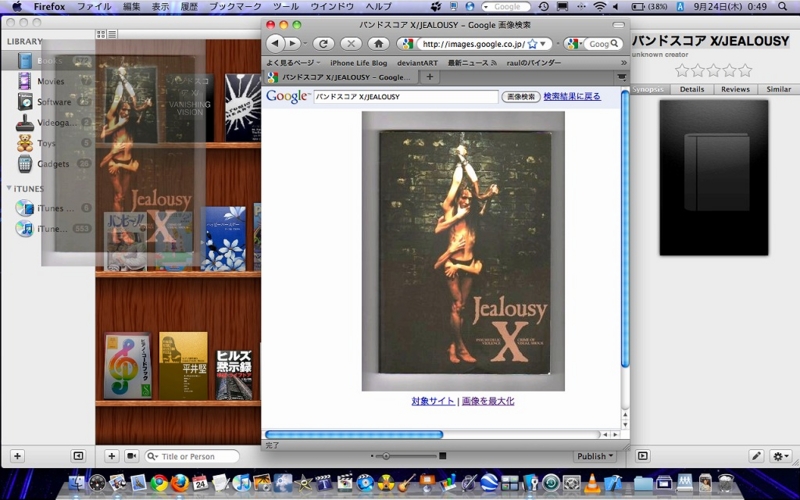Screen dimensions: 800x500
Task: Open the gear action menu in Library
Action: coord(781,456)
